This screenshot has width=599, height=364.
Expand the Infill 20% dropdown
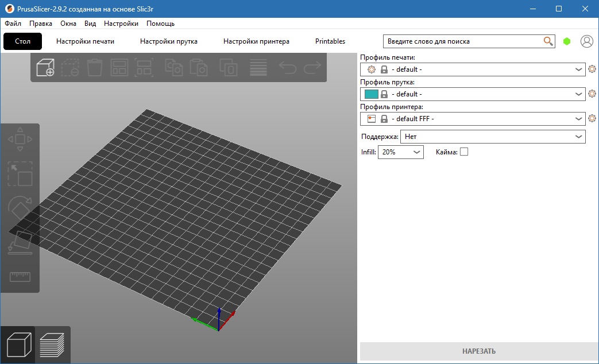pyautogui.click(x=401, y=152)
